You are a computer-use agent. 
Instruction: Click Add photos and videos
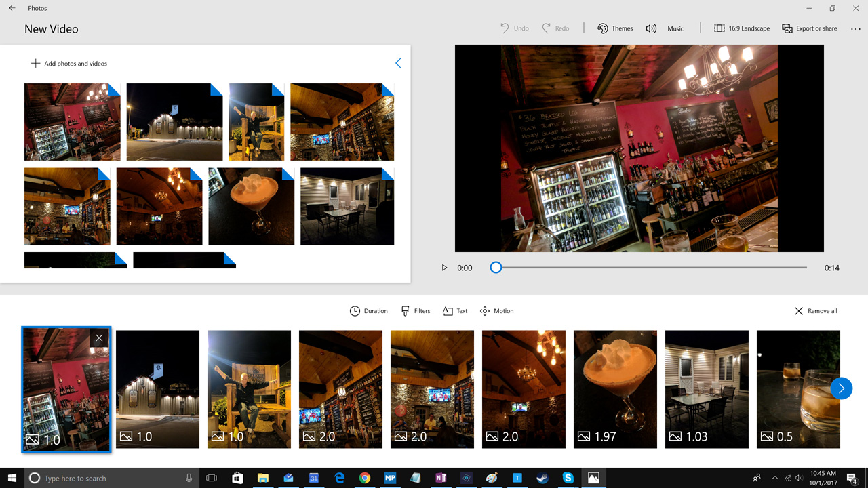tap(68, 63)
